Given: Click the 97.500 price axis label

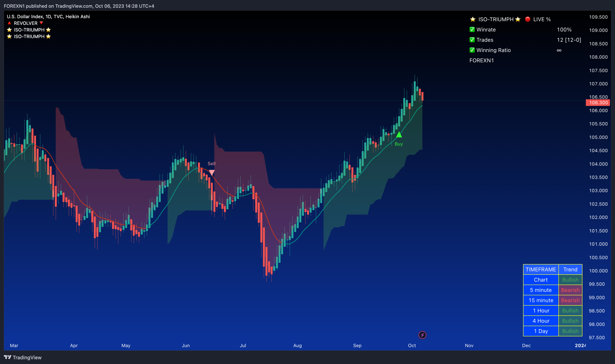Looking at the screenshot, I should [597, 337].
